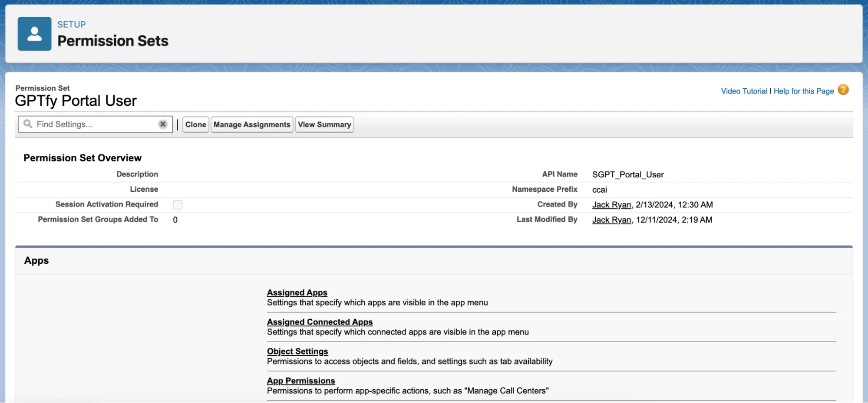Clear the Find Settings search box
The width and height of the screenshot is (868, 403).
[x=163, y=124]
